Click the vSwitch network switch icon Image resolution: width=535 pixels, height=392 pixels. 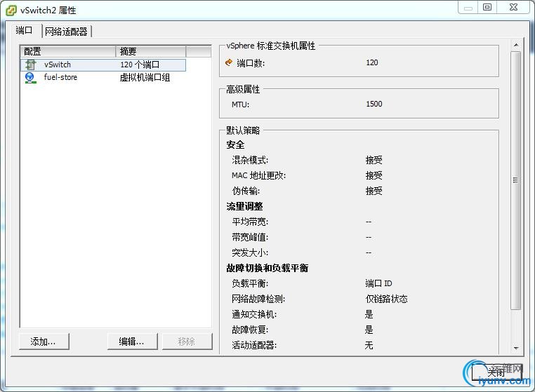click(30, 65)
